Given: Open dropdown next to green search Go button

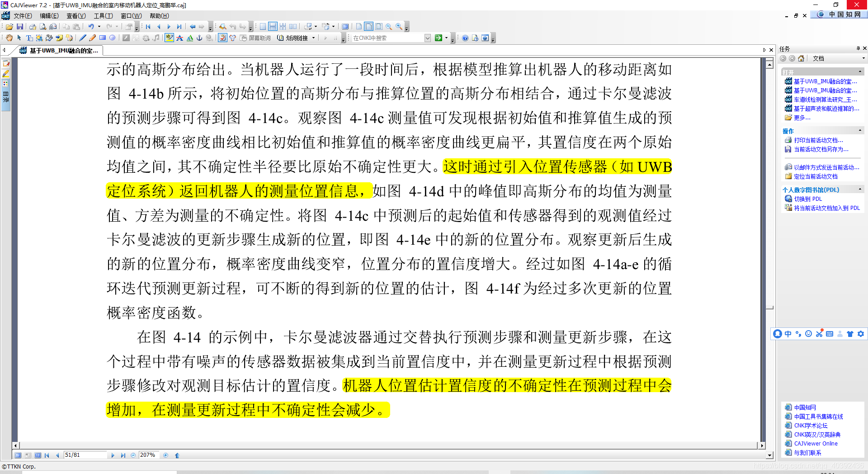Looking at the screenshot, I should (447, 38).
